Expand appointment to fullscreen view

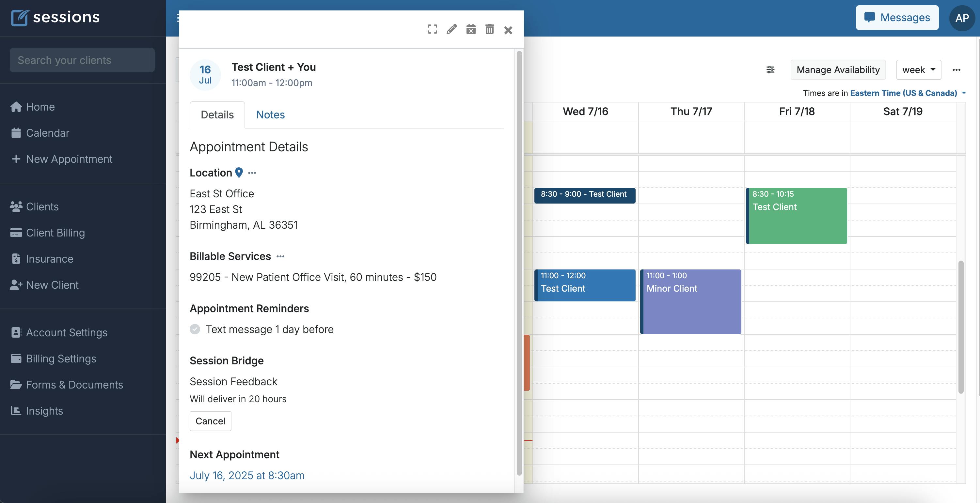pyautogui.click(x=433, y=29)
